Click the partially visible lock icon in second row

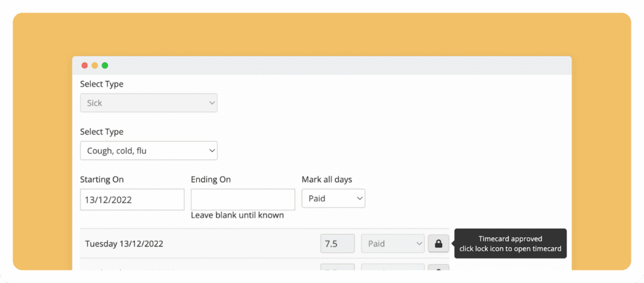(x=438, y=267)
